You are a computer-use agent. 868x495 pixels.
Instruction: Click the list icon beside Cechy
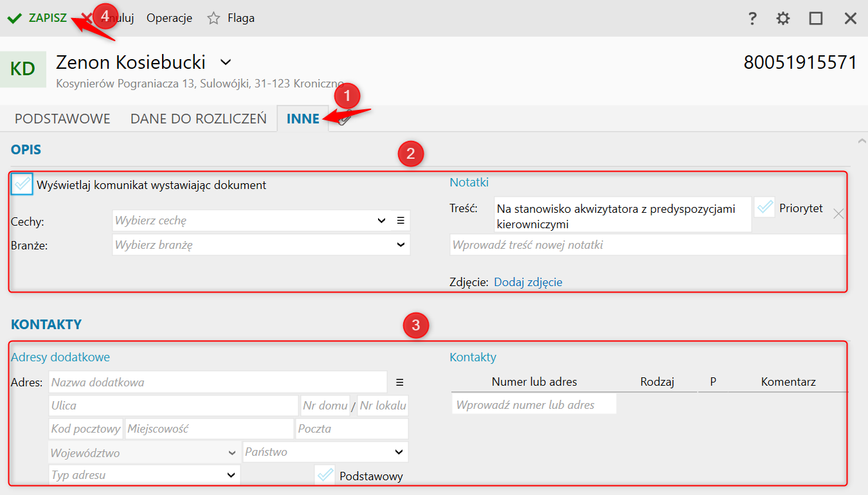click(401, 221)
